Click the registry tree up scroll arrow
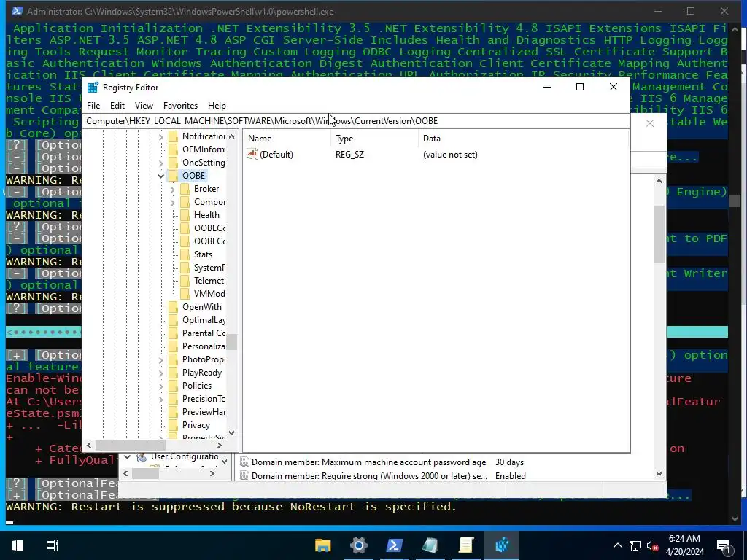Screen dimensions: 747x560 pos(231,136)
